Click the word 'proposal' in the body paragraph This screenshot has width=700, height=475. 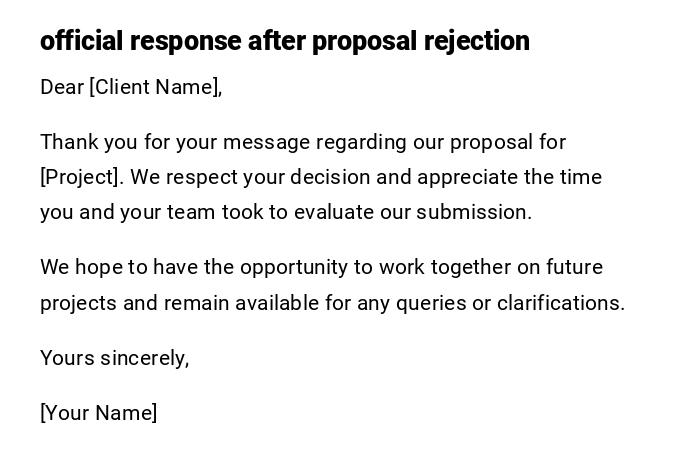click(x=491, y=142)
